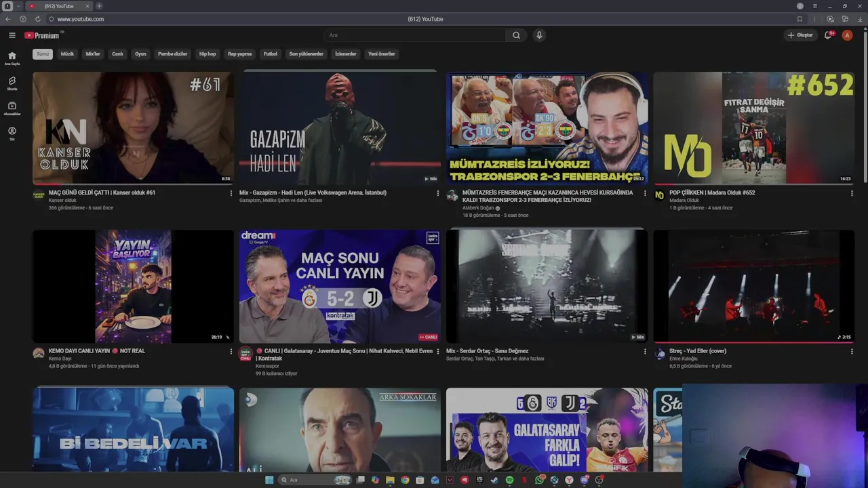Click the magnifier search button
The image size is (868, 488).
[516, 35]
